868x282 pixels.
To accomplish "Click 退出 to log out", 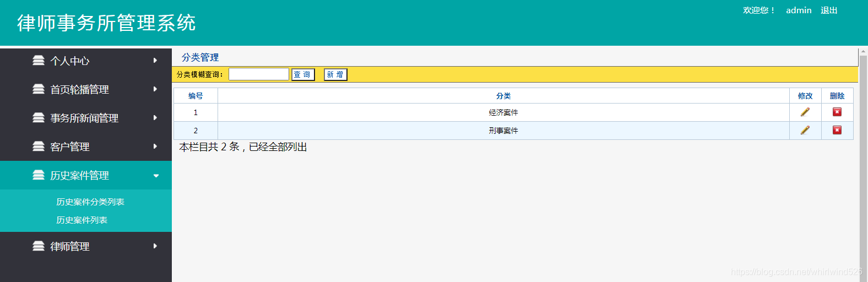I will pyautogui.click(x=829, y=10).
